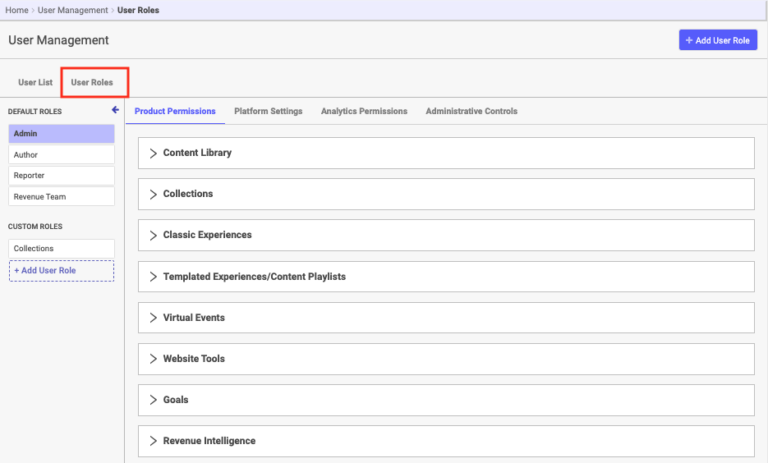Click User Roles in the breadcrumb
This screenshot has width=768, height=463.
pos(138,10)
